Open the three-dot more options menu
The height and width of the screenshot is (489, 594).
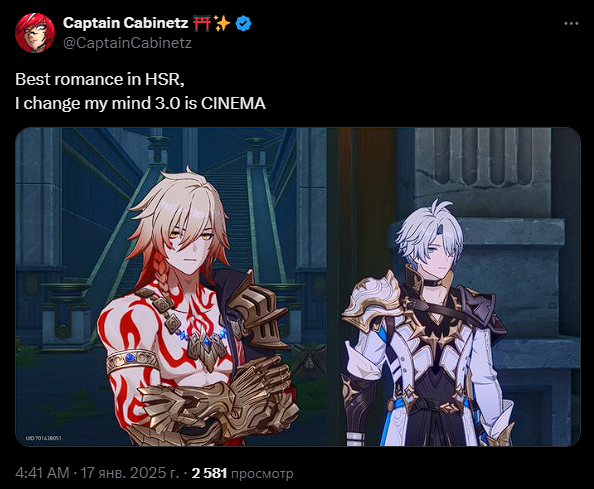(x=571, y=23)
